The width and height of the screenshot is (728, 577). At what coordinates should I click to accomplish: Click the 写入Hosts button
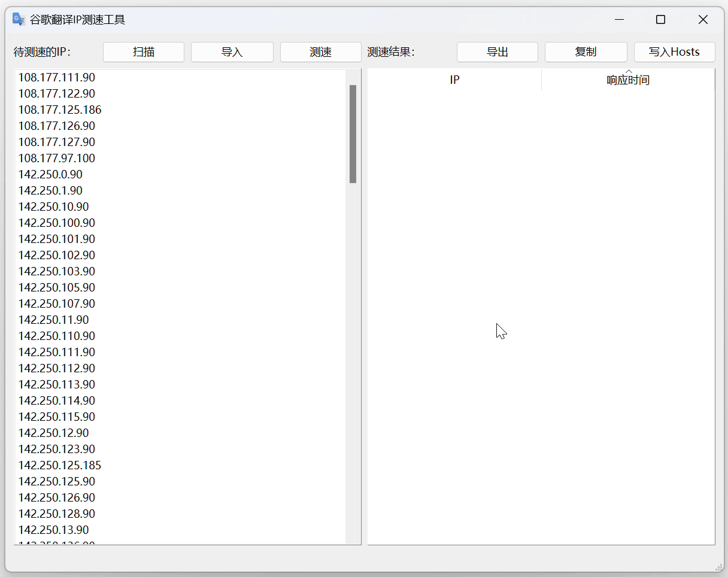tap(674, 52)
